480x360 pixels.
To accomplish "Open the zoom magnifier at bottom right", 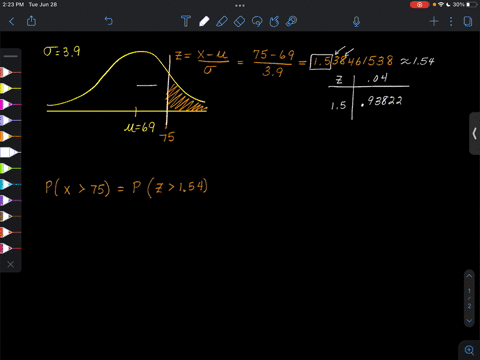I will (469, 350).
